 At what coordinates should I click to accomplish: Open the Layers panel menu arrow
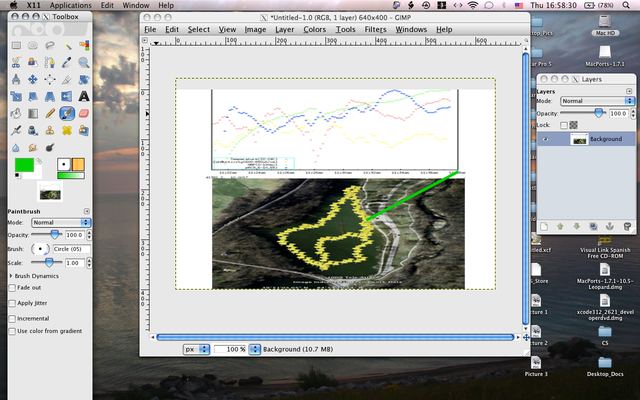tap(629, 91)
